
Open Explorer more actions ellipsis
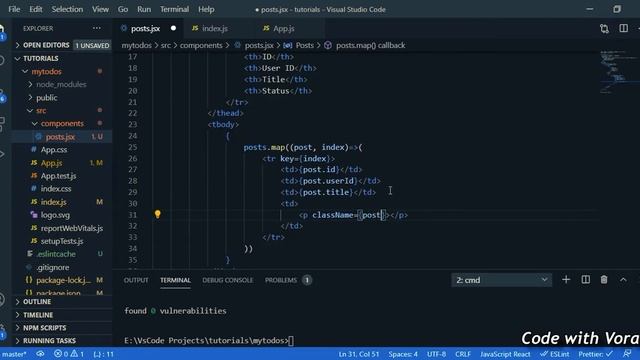[x=97, y=28]
